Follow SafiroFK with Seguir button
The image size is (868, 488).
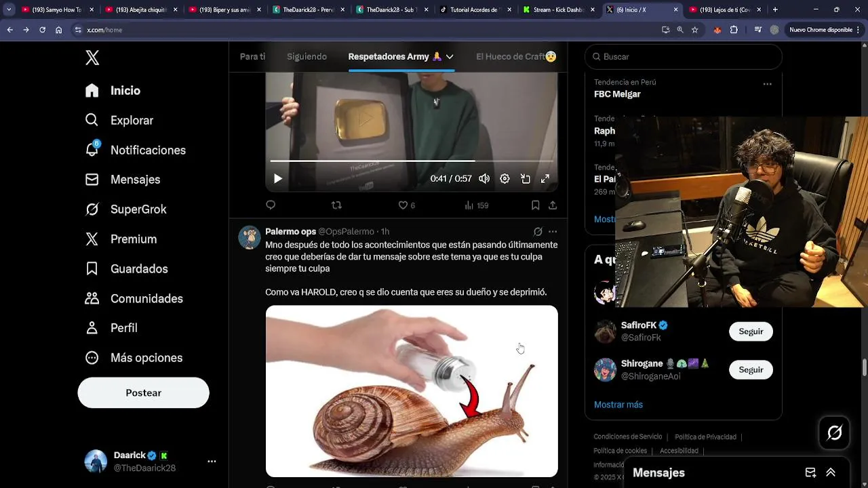[751, 331]
